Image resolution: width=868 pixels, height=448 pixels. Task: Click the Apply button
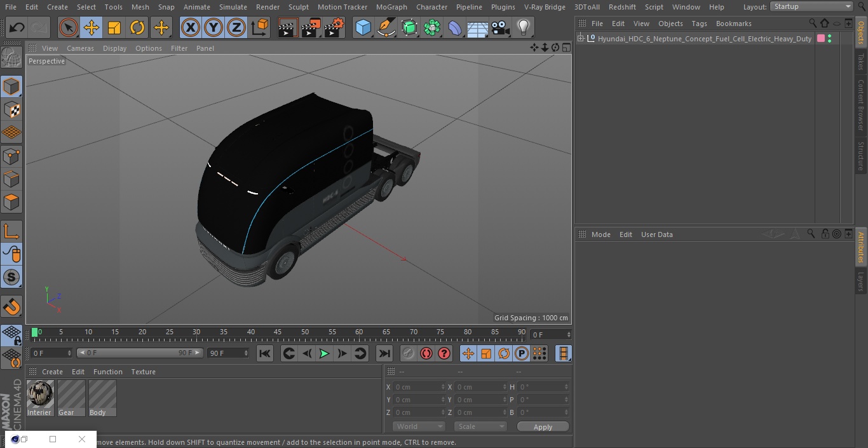pyautogui.click(x=543, y=427)
